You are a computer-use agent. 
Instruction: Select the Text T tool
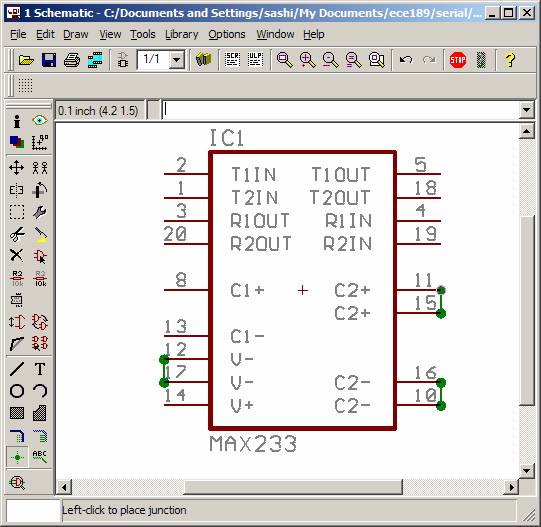click(x=40, y=369)
